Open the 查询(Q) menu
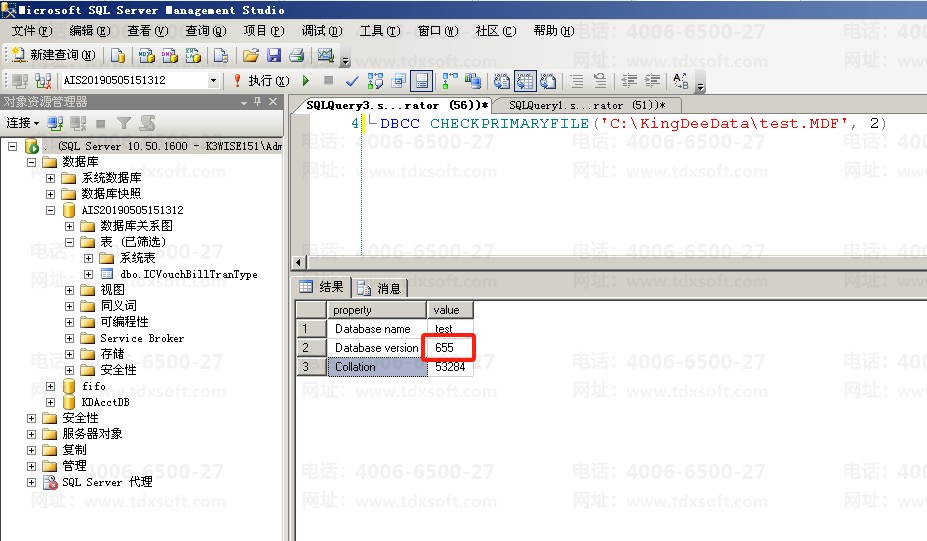Image resolution: width=927 pixels, height=541 pixels. pyautogui.click(x=205, y=31)
